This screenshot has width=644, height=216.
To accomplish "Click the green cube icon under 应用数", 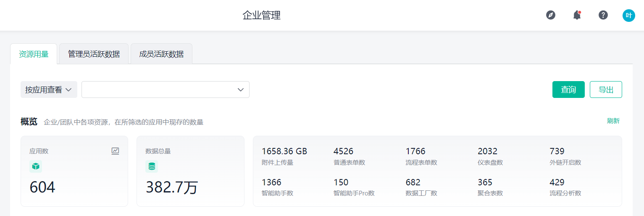I will pos(36,166).
